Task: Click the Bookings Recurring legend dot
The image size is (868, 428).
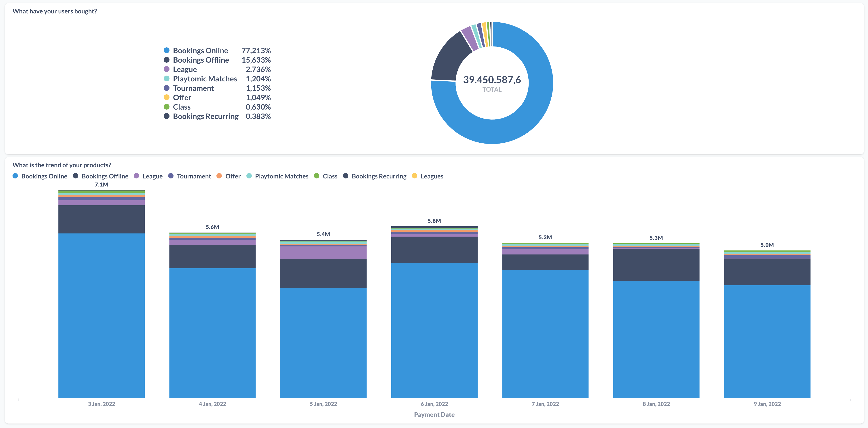Action: (166, 116)
